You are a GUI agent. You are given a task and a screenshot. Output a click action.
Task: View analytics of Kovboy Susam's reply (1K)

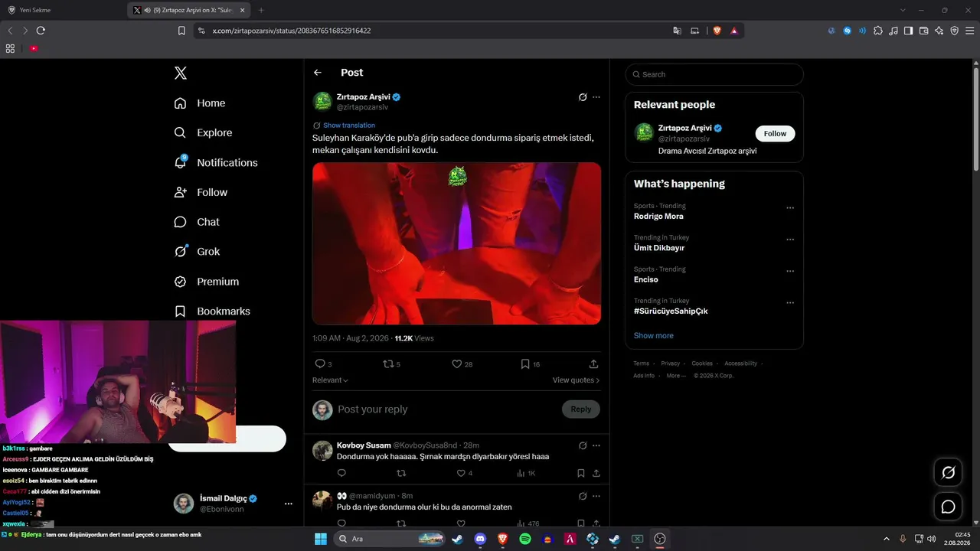tap(526, 474)
